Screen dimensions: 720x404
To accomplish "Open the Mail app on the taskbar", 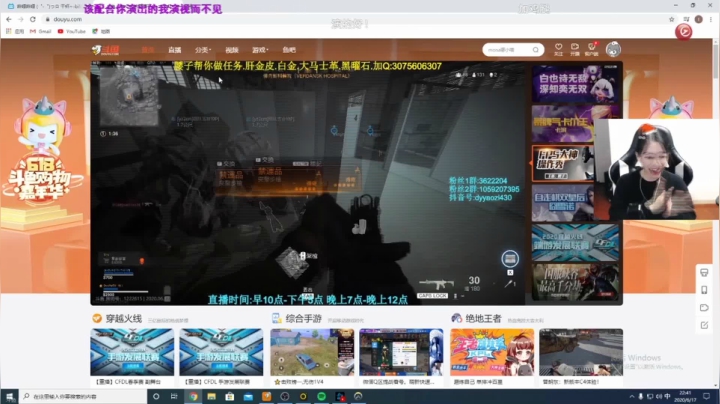I will [248, 396].
